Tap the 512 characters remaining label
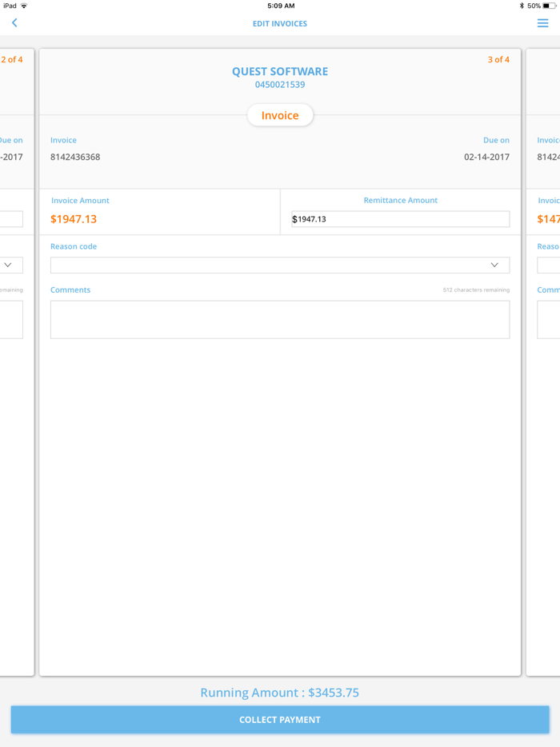560x747 pixels. pos(476,290)
